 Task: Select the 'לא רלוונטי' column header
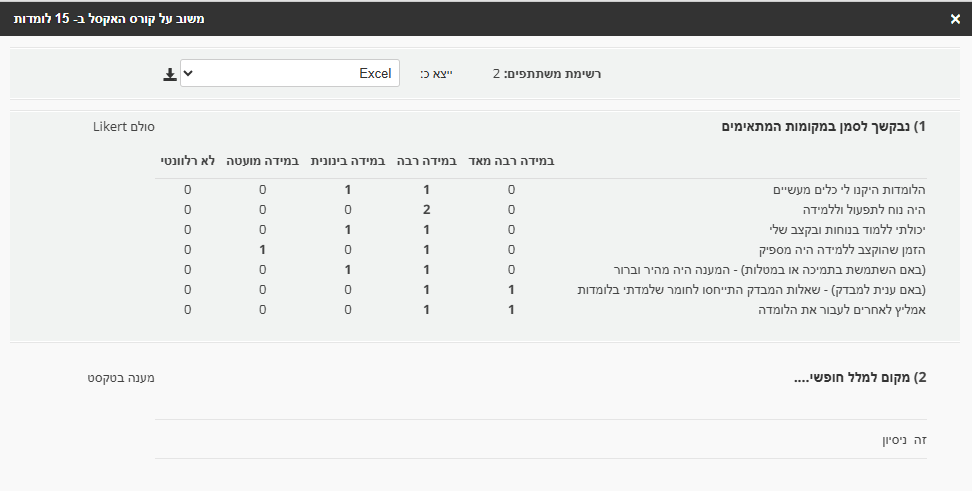point(187,160)
